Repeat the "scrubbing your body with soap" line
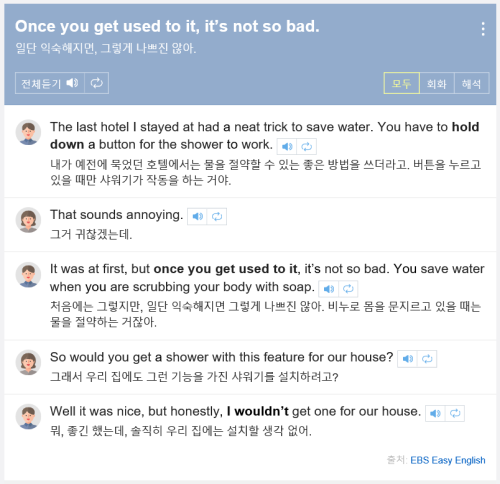Viewport: 500px width, 484px height. [348, 289]
